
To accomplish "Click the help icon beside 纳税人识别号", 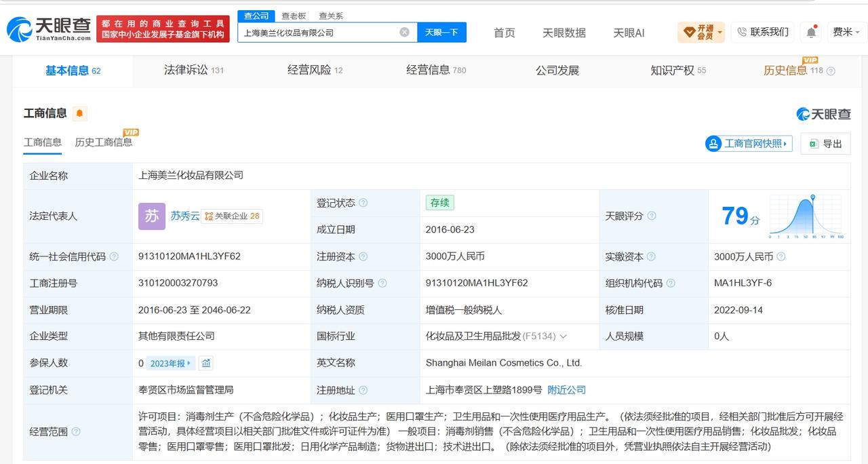I will [382, 283].
